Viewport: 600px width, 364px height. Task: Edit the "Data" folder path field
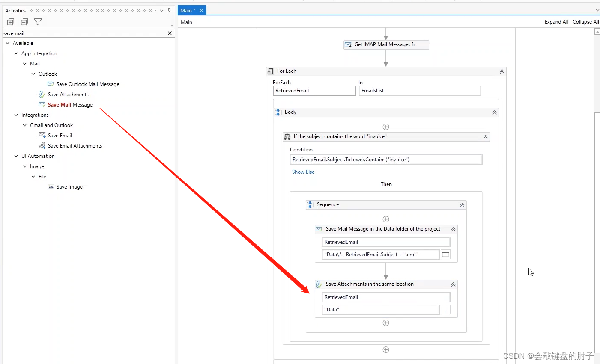381,310
